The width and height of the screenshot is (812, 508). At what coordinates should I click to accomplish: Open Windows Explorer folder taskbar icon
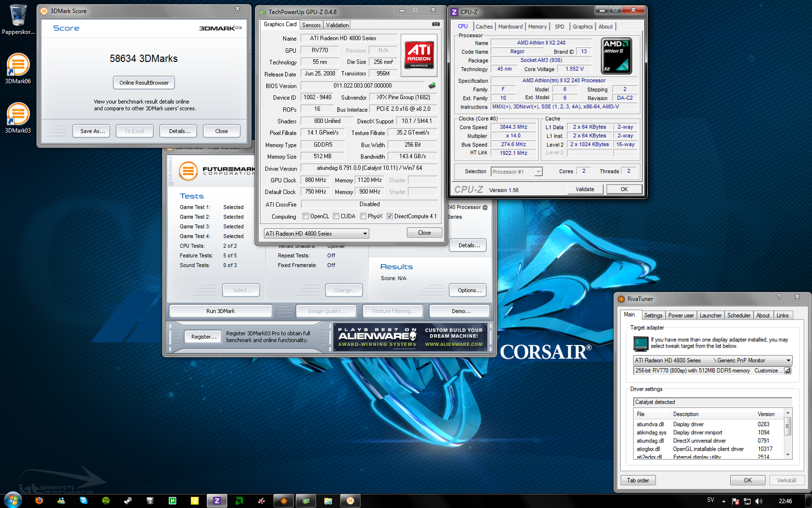coord(328,500)
